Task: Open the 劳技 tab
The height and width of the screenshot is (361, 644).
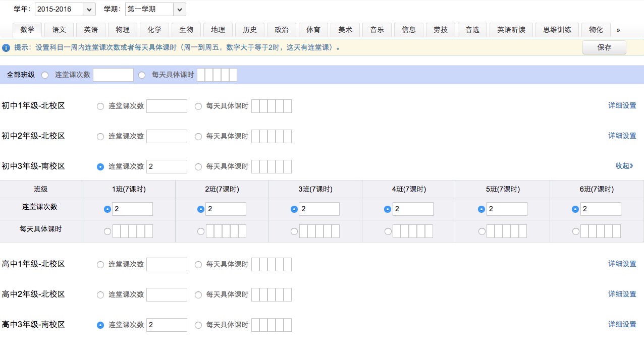Action: click(441, 30)
